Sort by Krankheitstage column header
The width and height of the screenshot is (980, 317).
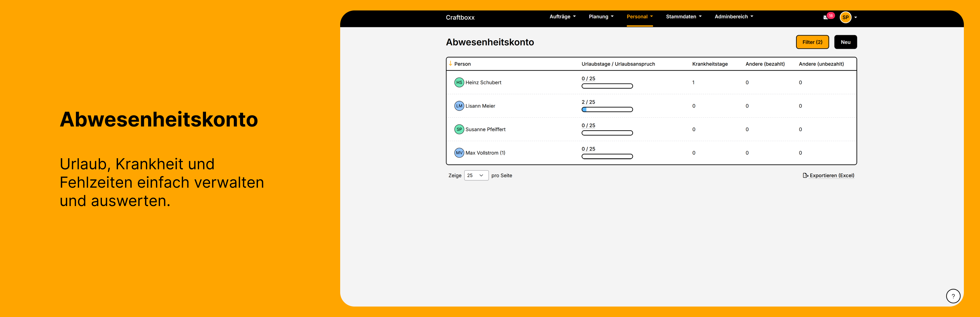pyautogui.click(x=709, y=64)
